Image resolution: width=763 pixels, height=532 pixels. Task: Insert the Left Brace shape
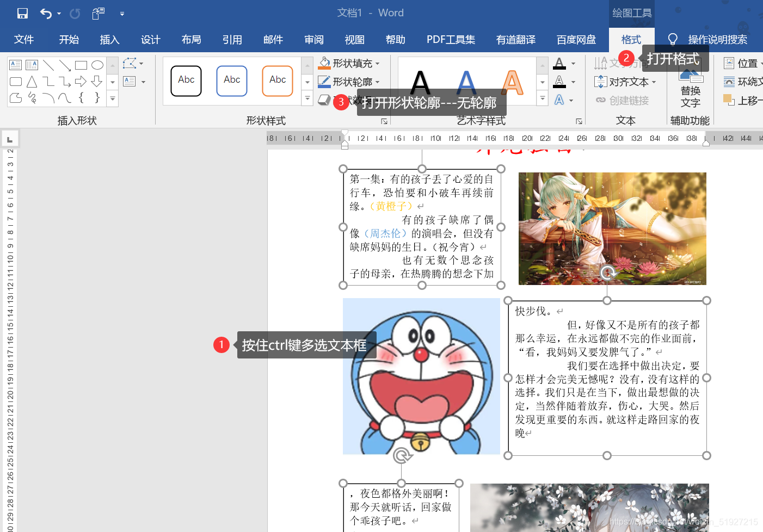[x=81, y=98]
